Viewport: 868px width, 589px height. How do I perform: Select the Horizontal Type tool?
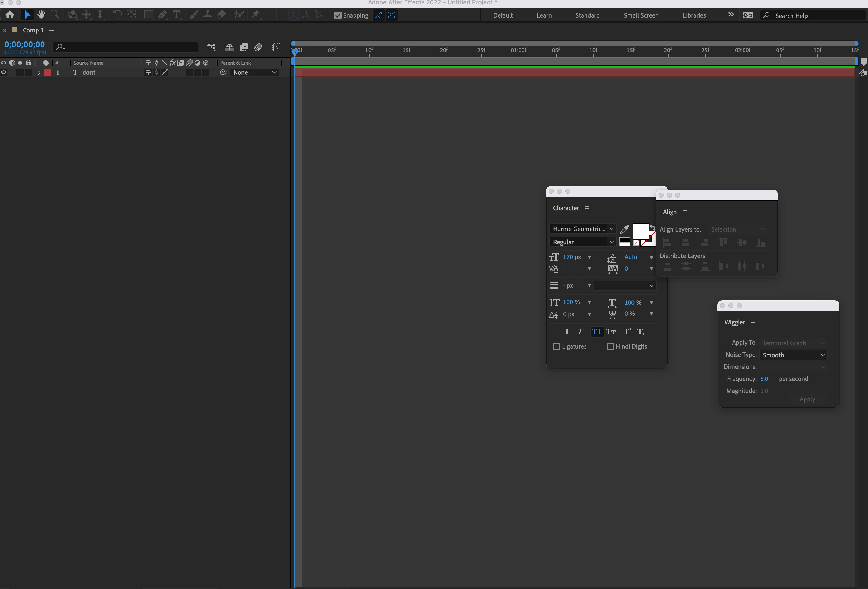click(176, 15)
